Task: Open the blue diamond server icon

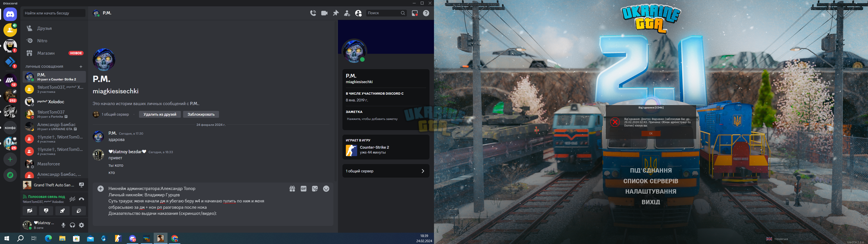Action: point(10,62)
